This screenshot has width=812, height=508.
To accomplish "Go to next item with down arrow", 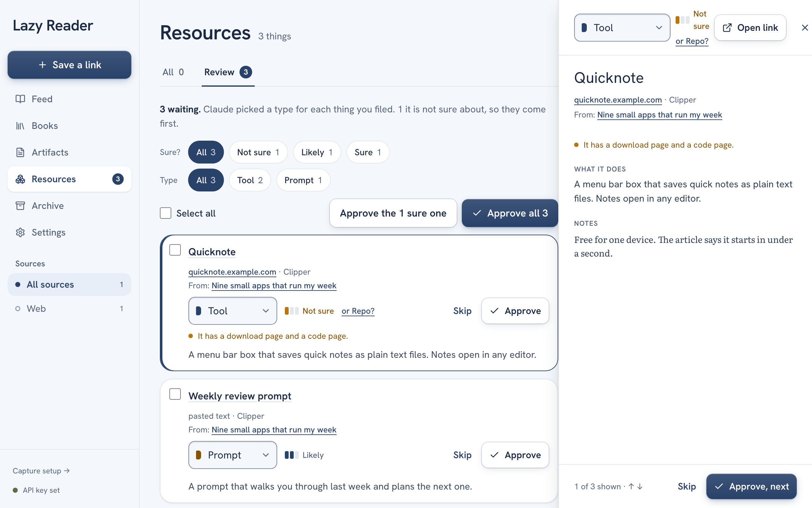I will click(640, 486).
